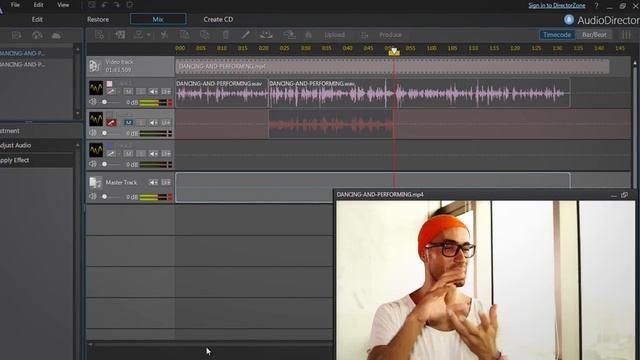Open the File menu
Image resolution: width=640 pixels, height=360 pixels.
click(15, 5)
